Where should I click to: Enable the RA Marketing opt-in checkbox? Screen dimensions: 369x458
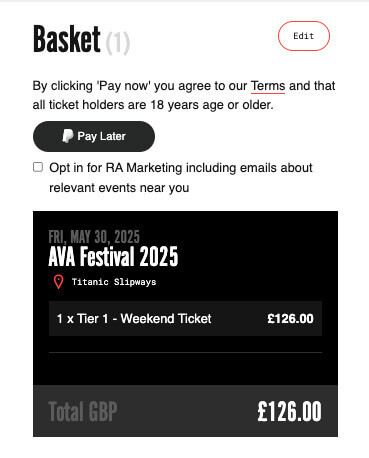(38, 167)
